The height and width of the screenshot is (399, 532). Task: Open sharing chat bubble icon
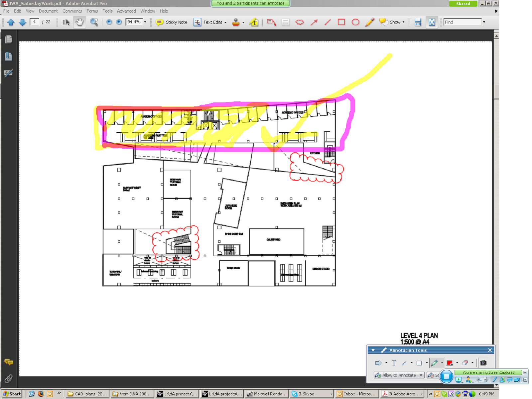[x=509, y=379]
